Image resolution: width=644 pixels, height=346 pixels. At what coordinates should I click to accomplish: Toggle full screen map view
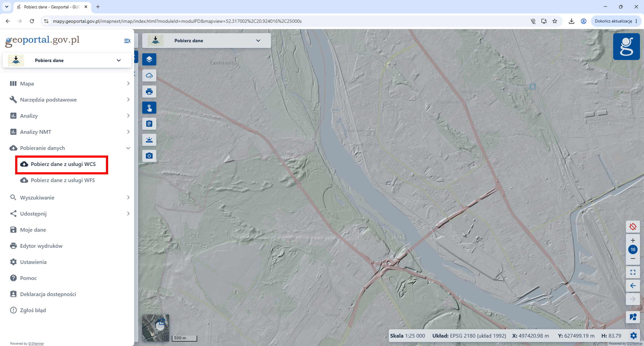(x=633, y=272)
